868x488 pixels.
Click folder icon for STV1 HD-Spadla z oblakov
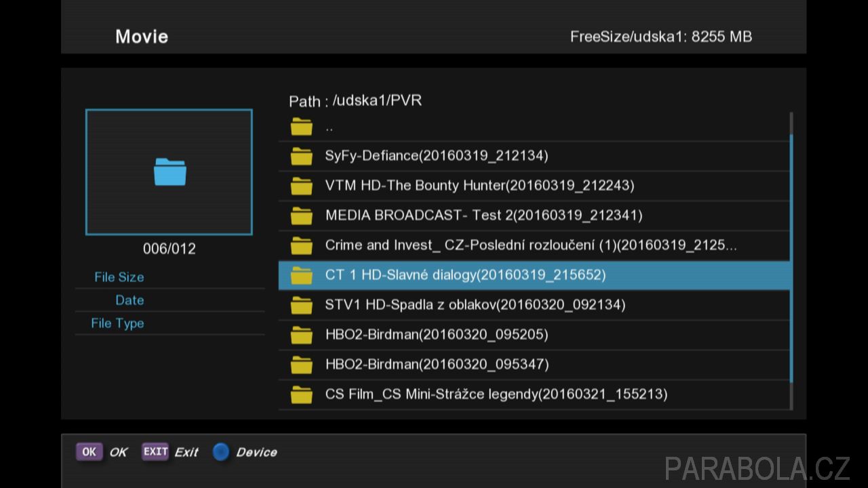(x=302, y=305)
